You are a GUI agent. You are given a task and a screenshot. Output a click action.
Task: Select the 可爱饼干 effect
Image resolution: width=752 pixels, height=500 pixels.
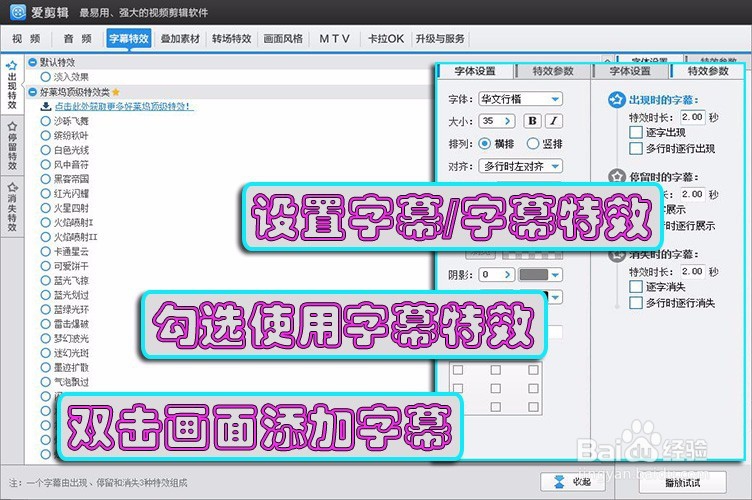pyautogui.click(x=46, y=266)
